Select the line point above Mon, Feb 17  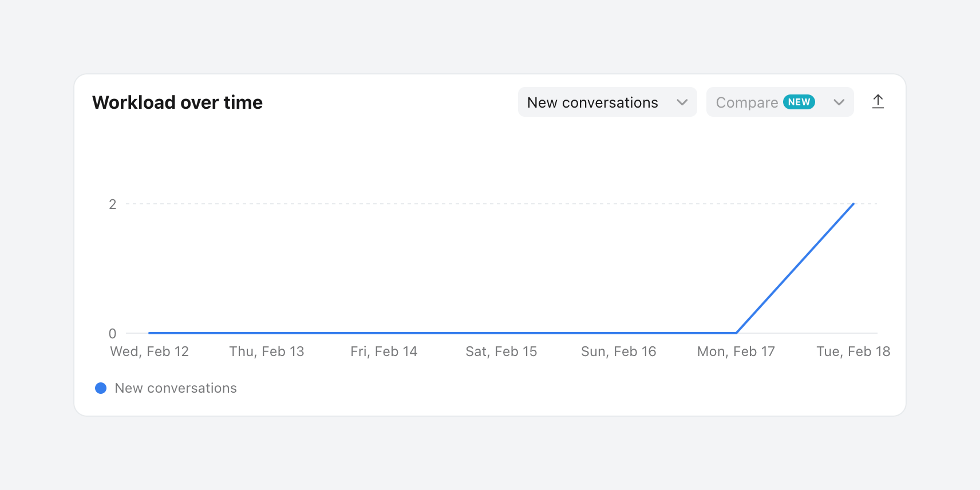(x=736, y=333)
